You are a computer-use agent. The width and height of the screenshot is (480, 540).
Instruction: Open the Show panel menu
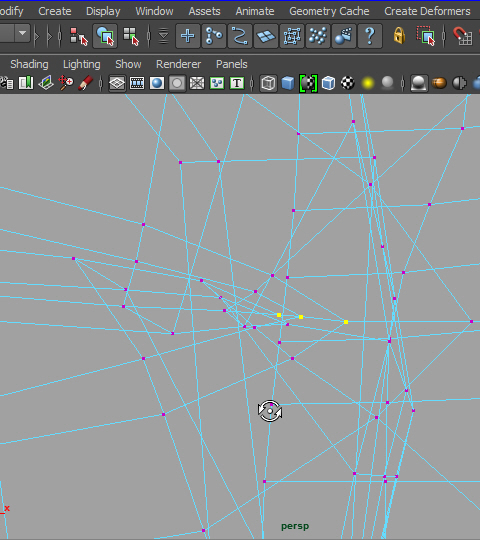(x=128, y=64)
